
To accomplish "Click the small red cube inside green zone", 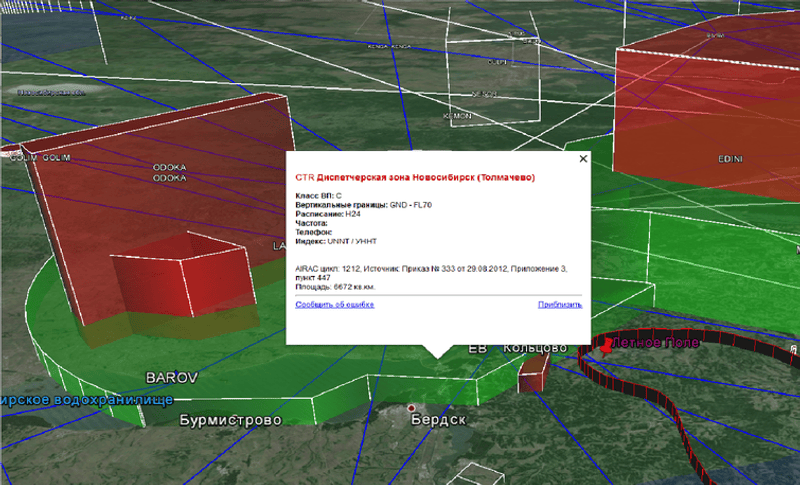I will pos(175,285).
